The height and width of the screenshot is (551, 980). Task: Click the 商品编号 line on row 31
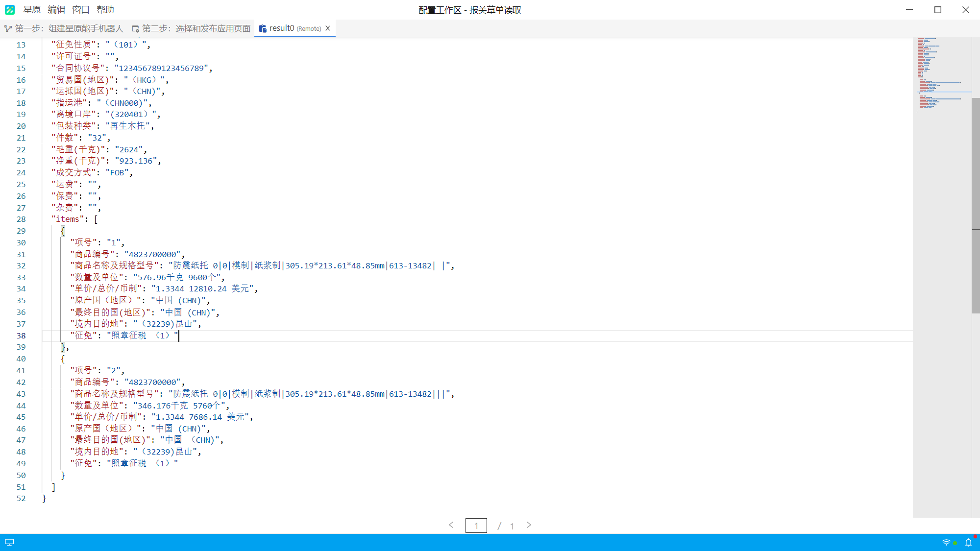127,254
